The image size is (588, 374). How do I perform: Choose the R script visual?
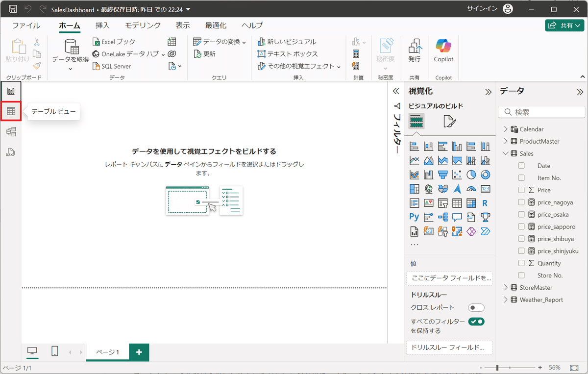pyautogui.click(x=486, y=203)
